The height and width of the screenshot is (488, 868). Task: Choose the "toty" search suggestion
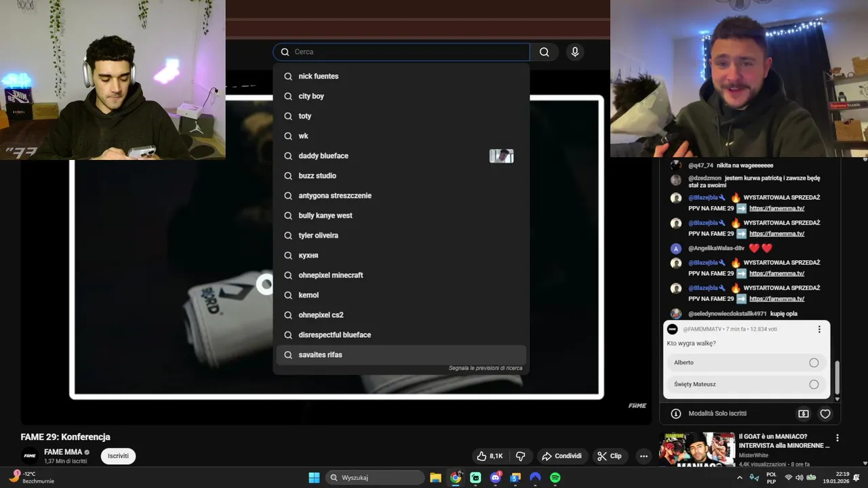point(401,116)
